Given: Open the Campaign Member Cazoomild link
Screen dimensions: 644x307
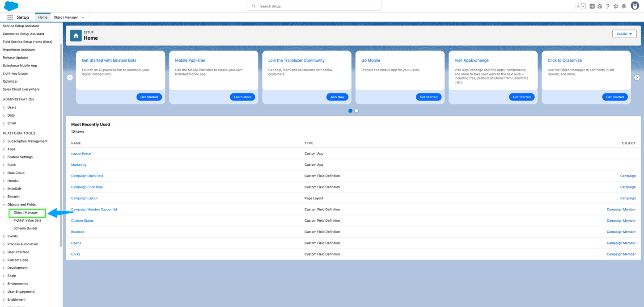Looking at the screenshot, I should 94,210.
